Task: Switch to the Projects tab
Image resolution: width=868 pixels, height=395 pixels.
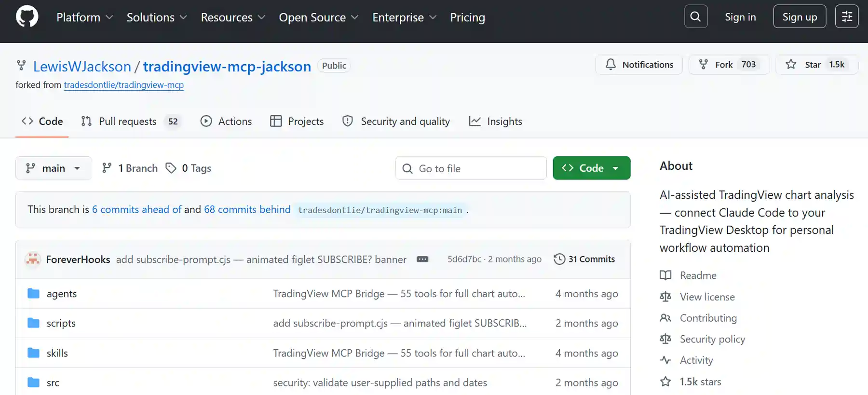Action: tap(297, 121)
